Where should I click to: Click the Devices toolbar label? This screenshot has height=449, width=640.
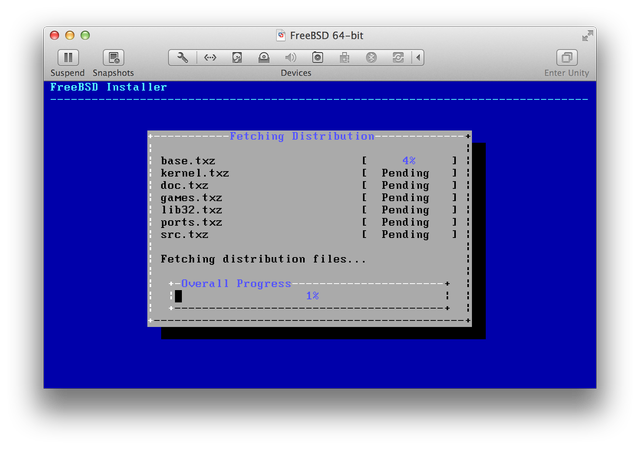(x=296, y=73)
